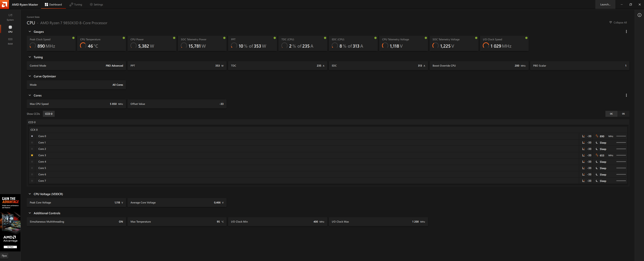The width and height of the screenshot is (644, 261).
Task: Click the Launch button in title bar
Action: click(605, 4)
